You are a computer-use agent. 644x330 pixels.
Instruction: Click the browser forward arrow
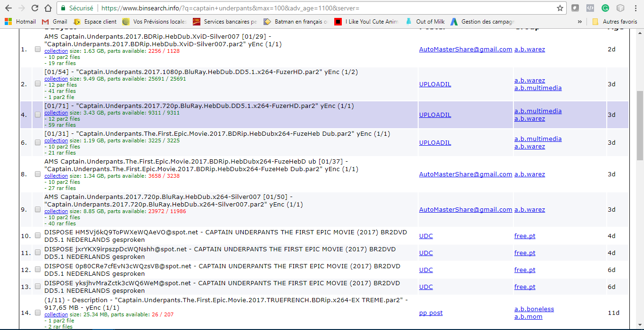point(22,8)
